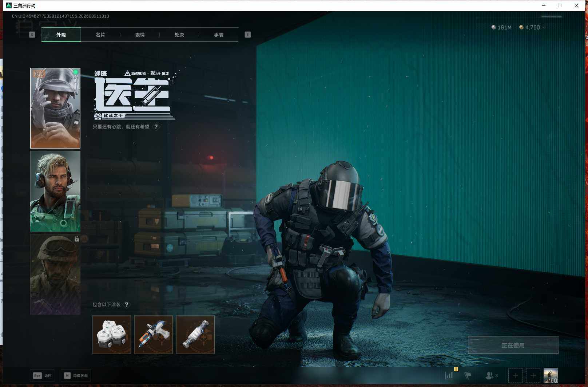Click the silver coin 191M currency
The width and height of the screenshot is (588, 387).
pyautogui.click(x=501, y=27)
